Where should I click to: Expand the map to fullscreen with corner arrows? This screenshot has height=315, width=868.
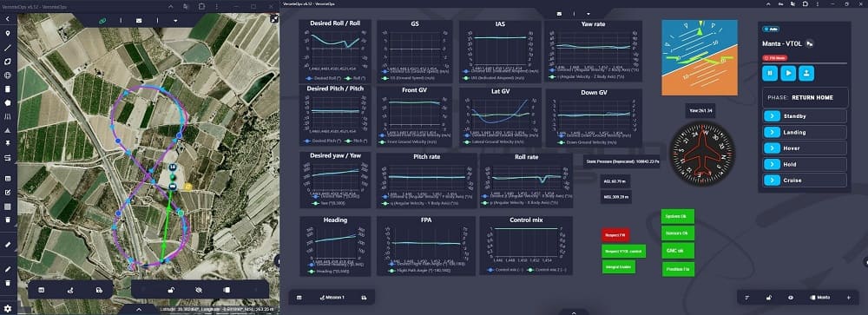point(274,19)
